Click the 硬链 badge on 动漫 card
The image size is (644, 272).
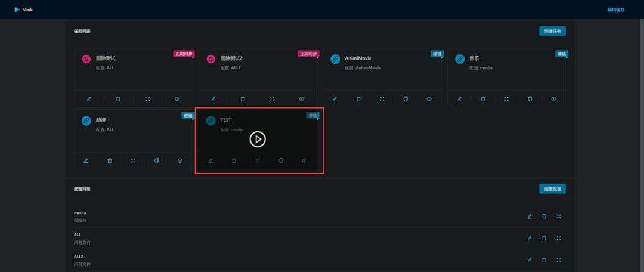187,116
